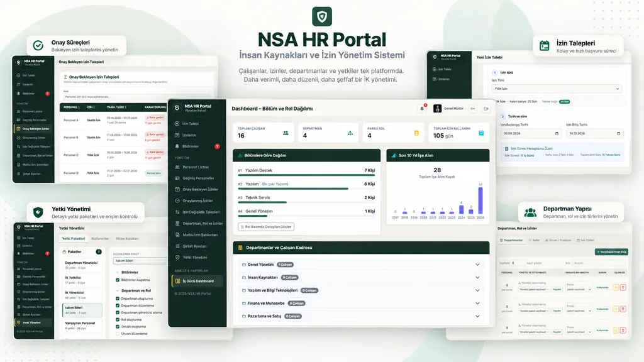Open Onay Bekleyen İzinler in dashboard sidebar
This screenshot has width=644, height=362.
click(201, 189)
